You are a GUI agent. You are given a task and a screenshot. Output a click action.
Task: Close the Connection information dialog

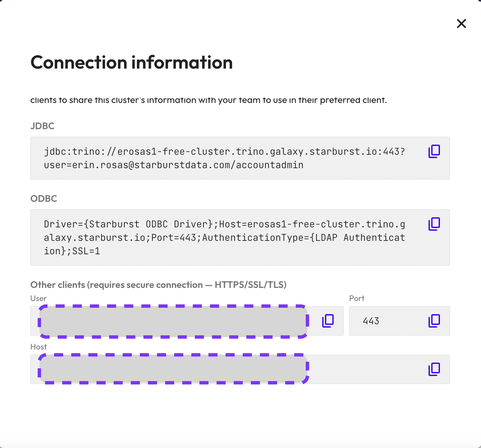tap(461, 24)
